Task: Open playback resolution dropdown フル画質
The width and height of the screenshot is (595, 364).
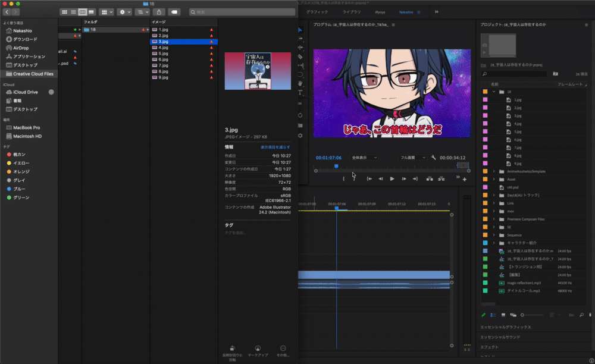Action: tap(413, 158)
